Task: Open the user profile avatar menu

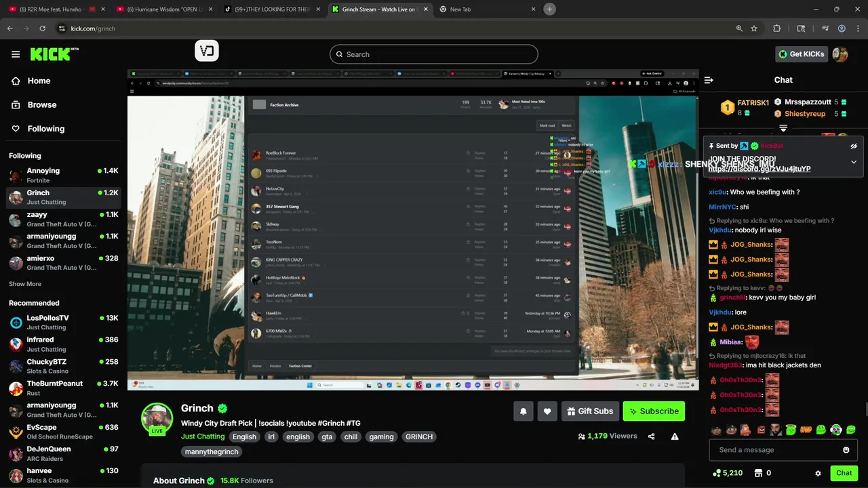Action: (x=840, y=54)
